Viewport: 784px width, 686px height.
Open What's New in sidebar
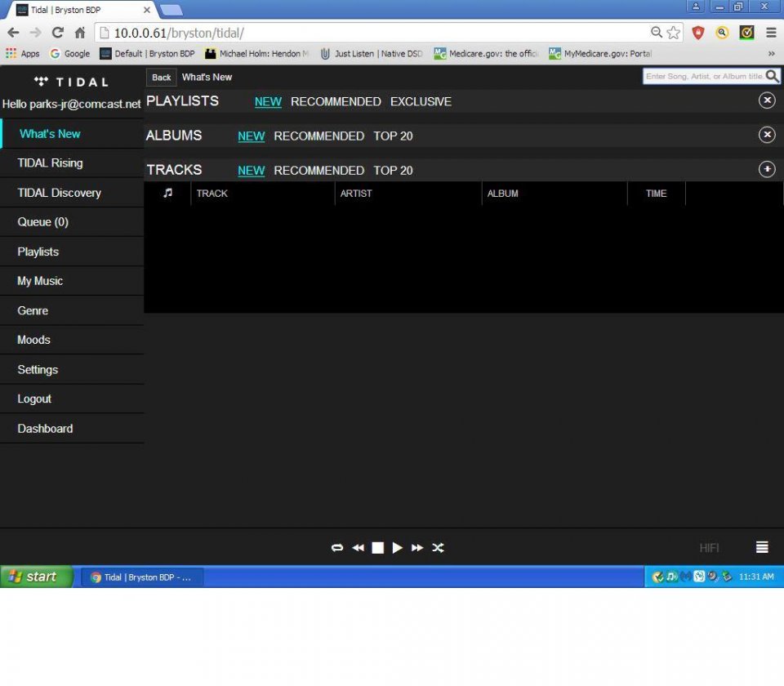point(72,133)
